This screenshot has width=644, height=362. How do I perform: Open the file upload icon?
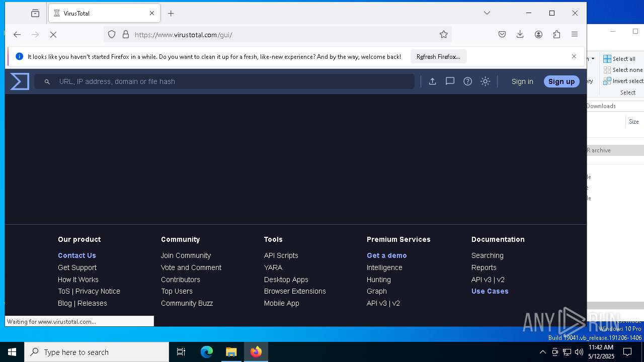[432, 81]
